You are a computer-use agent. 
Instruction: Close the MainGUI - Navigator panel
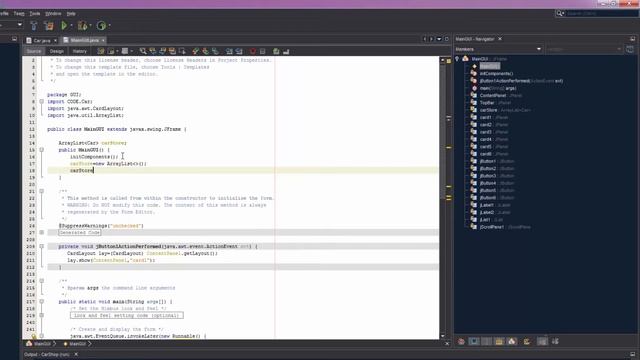point(500,39)
